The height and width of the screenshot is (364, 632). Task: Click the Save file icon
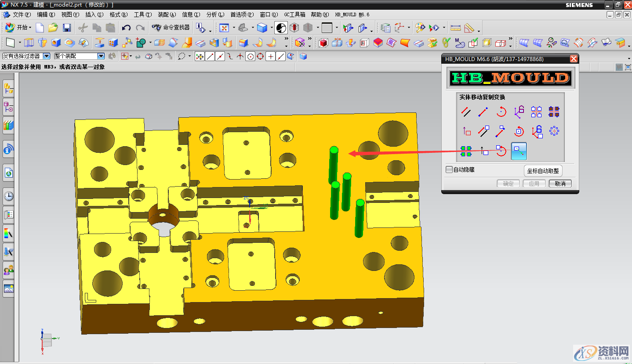[67, 28]
